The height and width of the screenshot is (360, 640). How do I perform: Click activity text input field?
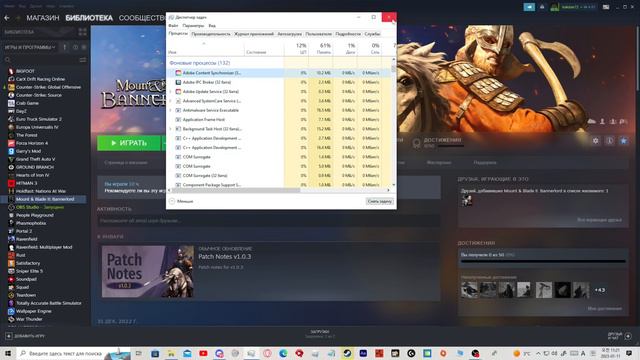[269, 220]
